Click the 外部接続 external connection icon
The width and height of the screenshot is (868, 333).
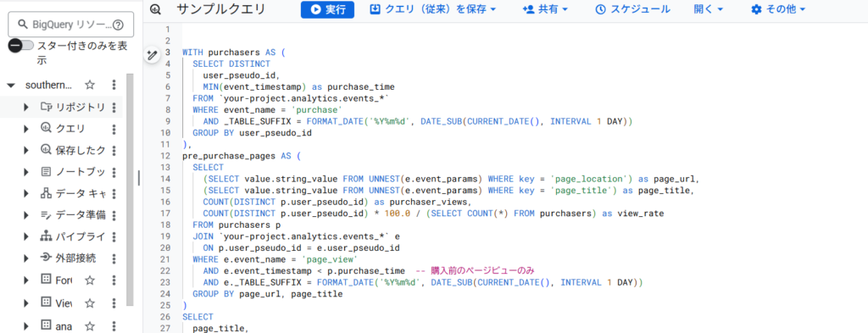point(47,258)
